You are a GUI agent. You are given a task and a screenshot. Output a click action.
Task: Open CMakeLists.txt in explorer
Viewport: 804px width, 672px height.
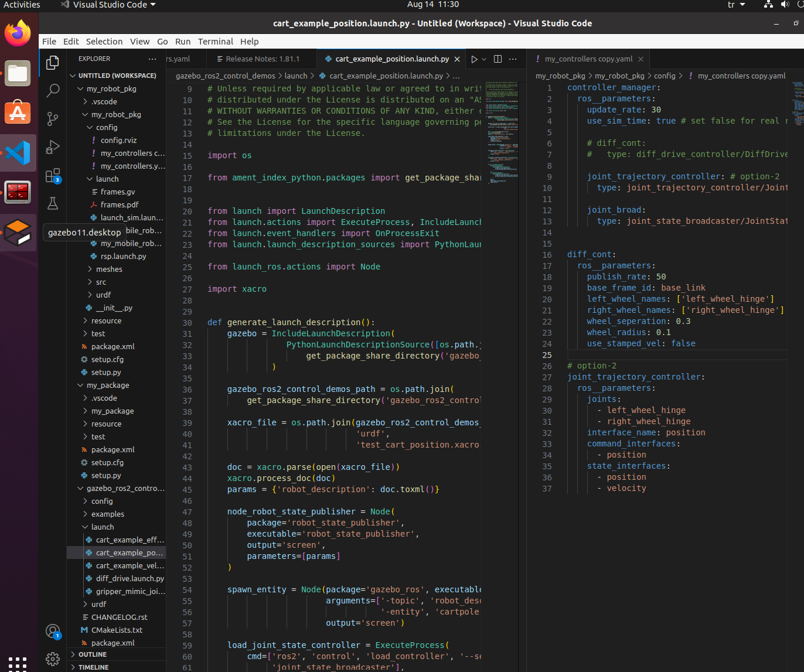[x=117, y=630]
